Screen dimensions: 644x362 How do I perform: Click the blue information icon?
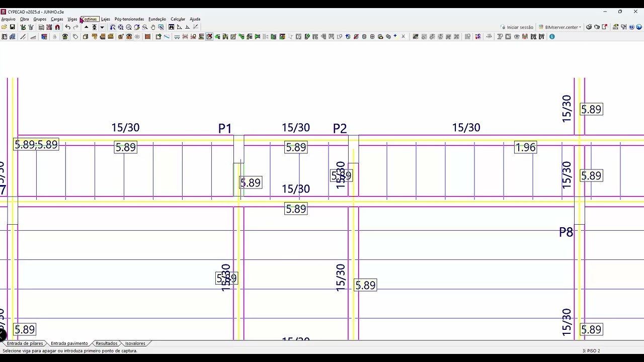point(552,37)
